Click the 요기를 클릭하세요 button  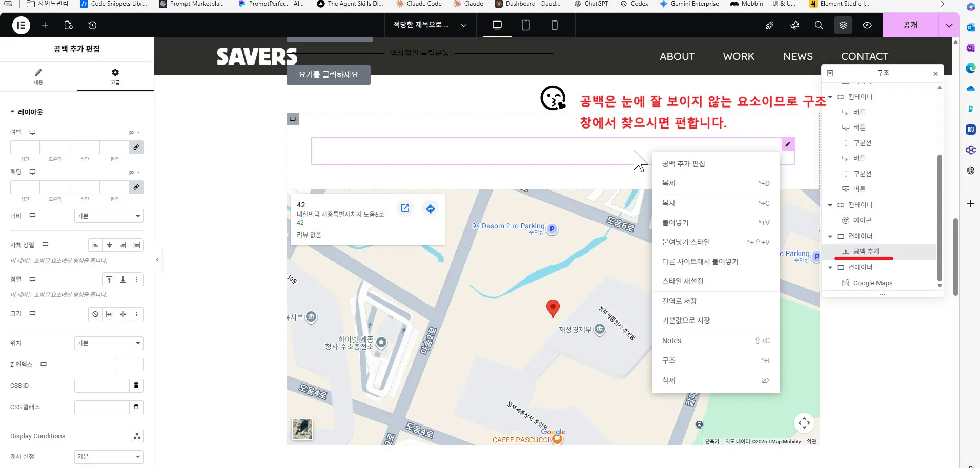click(329, 75)
